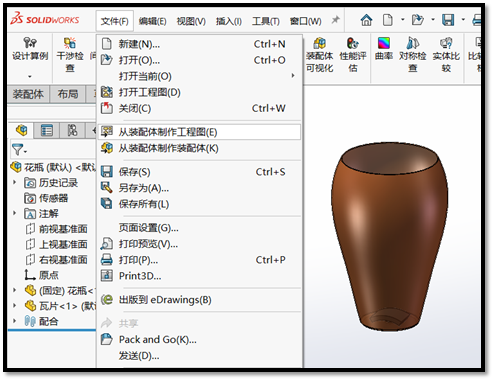Pin the menu bar with the pushpin
Image resolution: width=494 pixels, height=381 pixels.
pyautogui.click(x=335, y=20)
